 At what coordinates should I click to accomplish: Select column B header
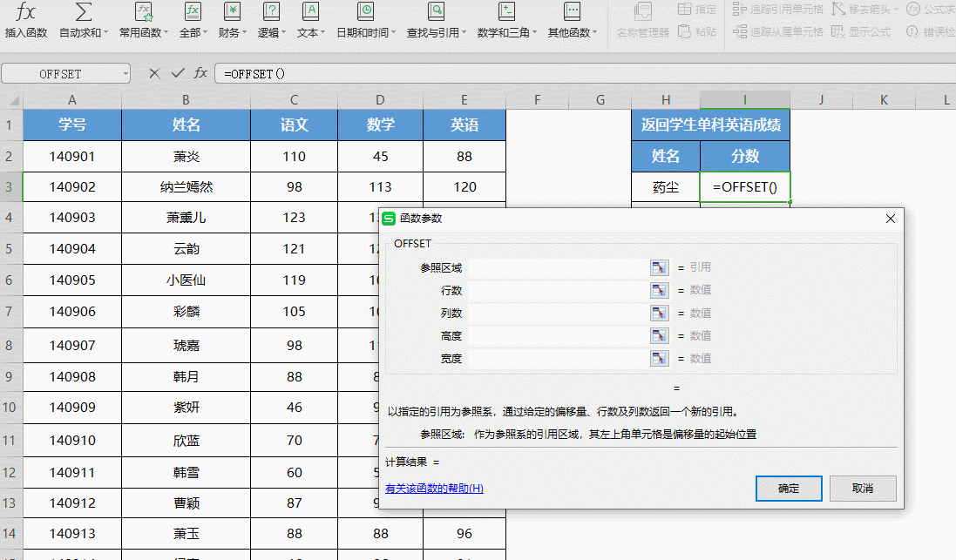pyautogui.click(x=186, y=100)
